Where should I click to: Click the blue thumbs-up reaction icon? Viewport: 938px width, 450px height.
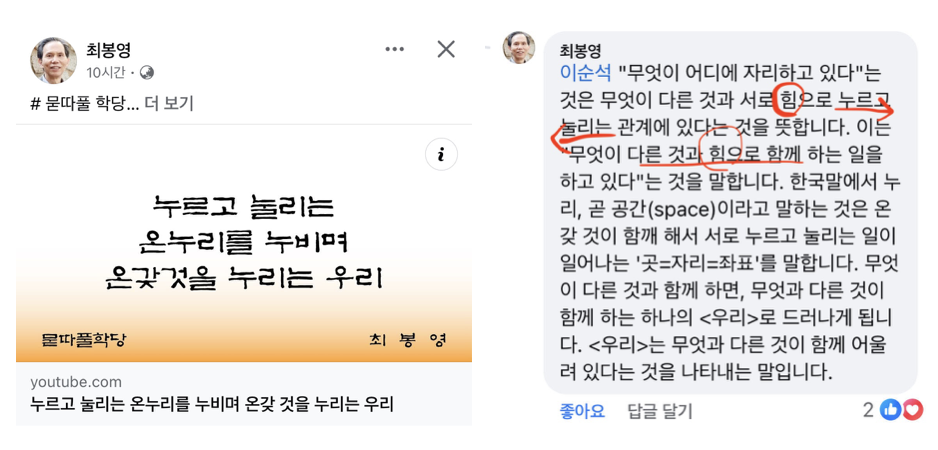(890, 410)
